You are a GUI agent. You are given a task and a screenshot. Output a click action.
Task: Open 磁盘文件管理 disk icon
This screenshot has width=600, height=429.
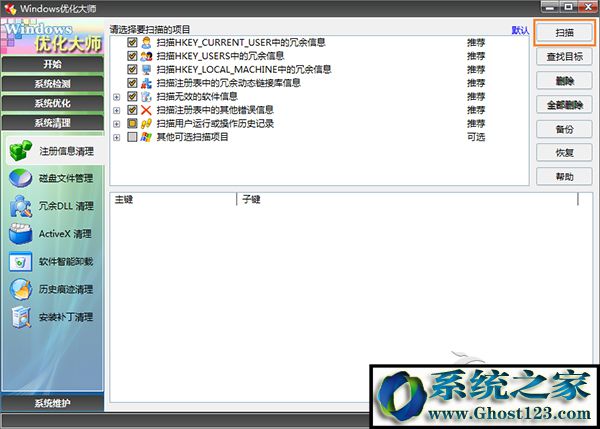pyautogui.click(x=21, y=178)
